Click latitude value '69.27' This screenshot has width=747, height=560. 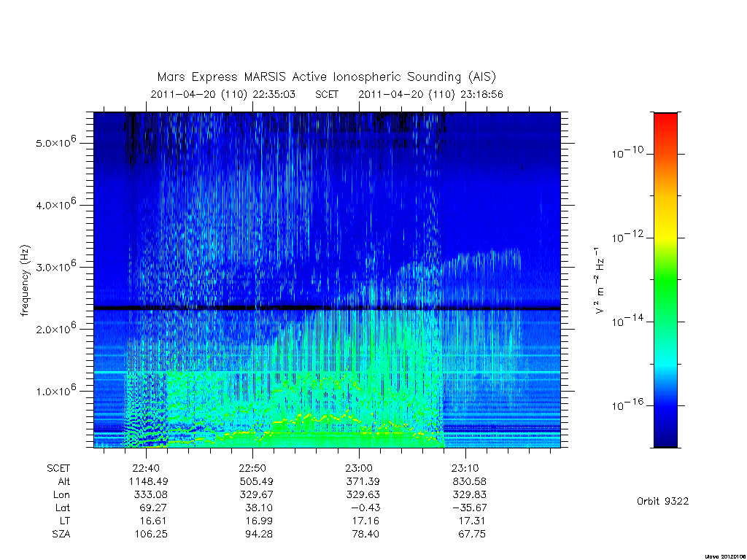[x=154, y=507]
